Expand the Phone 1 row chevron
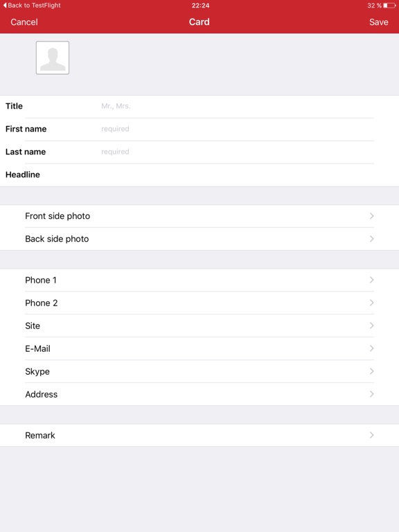 tap(372, 280)
